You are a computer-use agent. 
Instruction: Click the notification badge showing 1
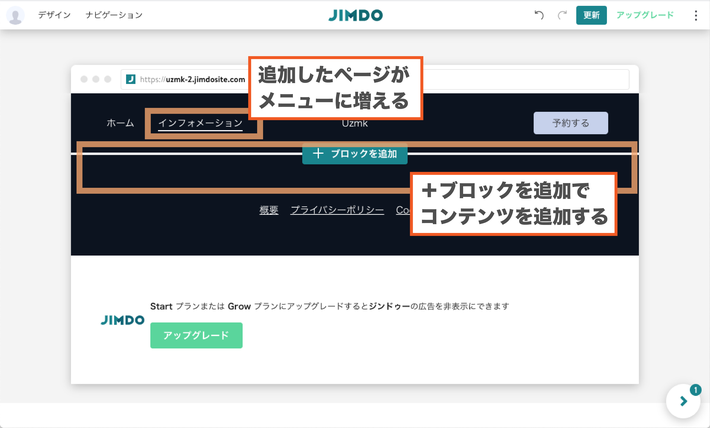tap(696, 390)
